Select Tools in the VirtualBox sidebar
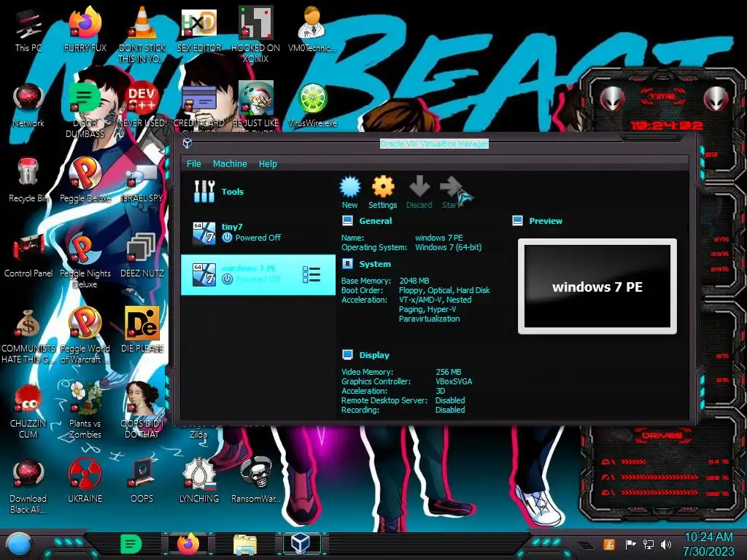747x560 pixels. (x=258, y=192)
